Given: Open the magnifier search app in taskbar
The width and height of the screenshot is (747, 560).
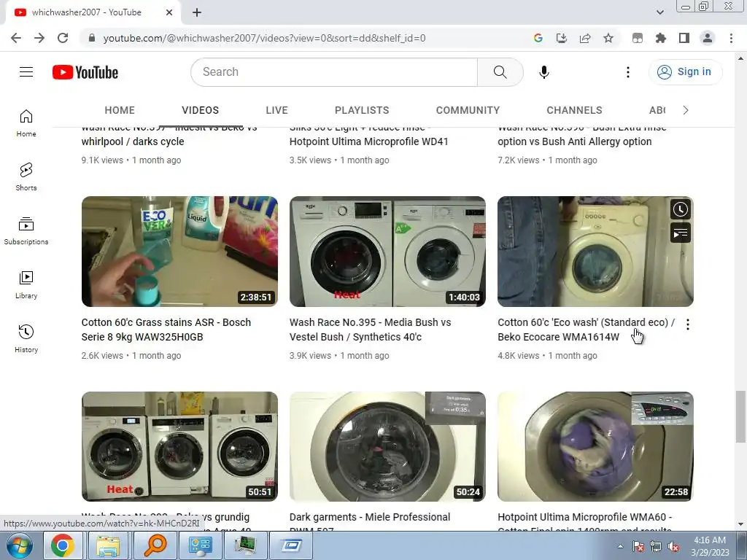Looking at the screenshot, I should pyautogui.click(x=155, y=545).
